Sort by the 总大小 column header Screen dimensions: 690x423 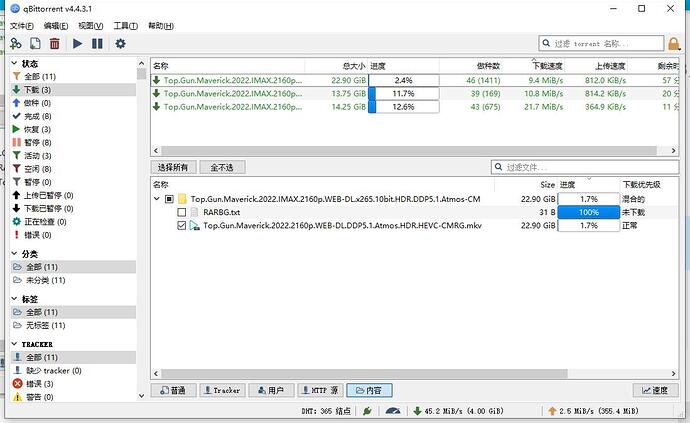354,66
